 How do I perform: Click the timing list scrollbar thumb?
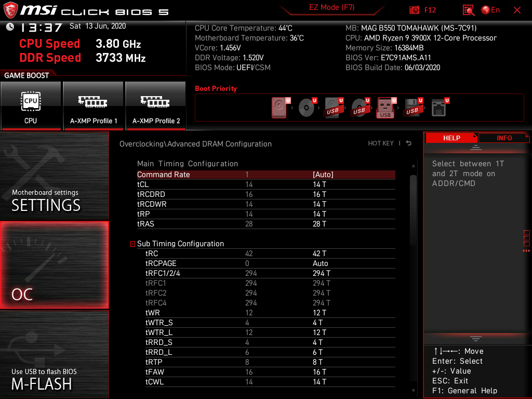pyautogui.click(x=413, y=210)
